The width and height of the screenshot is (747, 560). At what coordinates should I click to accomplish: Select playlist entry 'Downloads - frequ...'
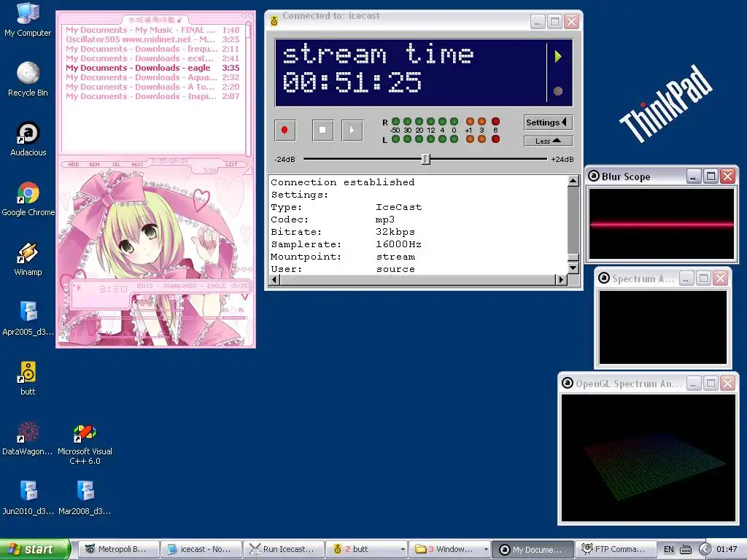pyautogui.click(x=152, y=49)
